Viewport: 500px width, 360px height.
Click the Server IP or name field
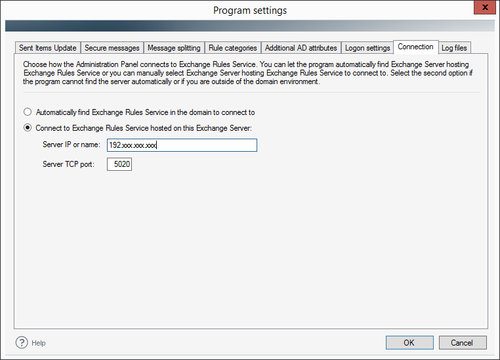click(x=182, y=145)
